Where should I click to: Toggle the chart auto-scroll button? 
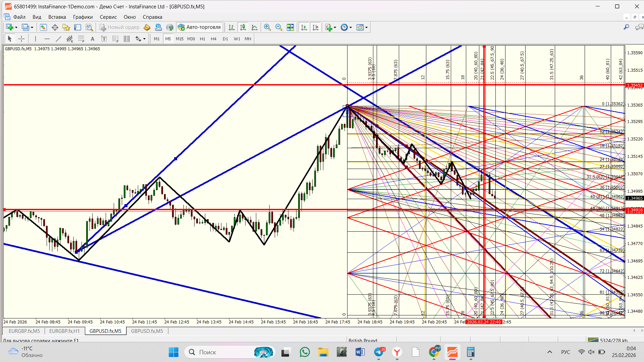tap(304, 27)
